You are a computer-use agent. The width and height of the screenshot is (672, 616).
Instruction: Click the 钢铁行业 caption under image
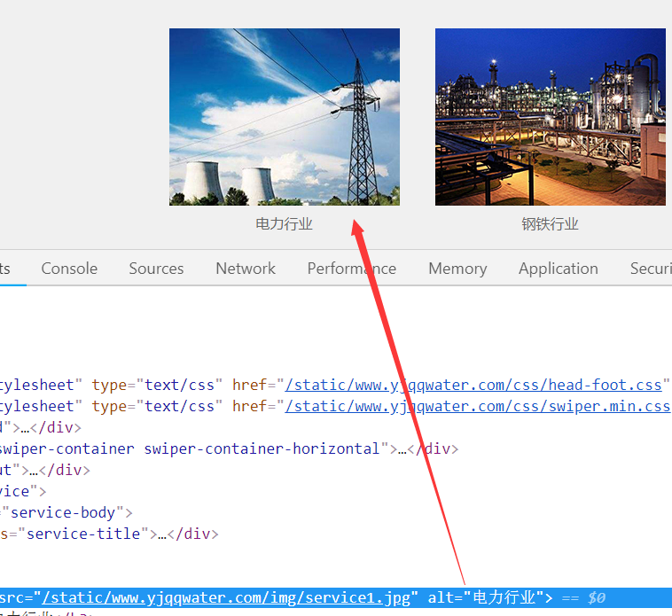coord(550,224)
